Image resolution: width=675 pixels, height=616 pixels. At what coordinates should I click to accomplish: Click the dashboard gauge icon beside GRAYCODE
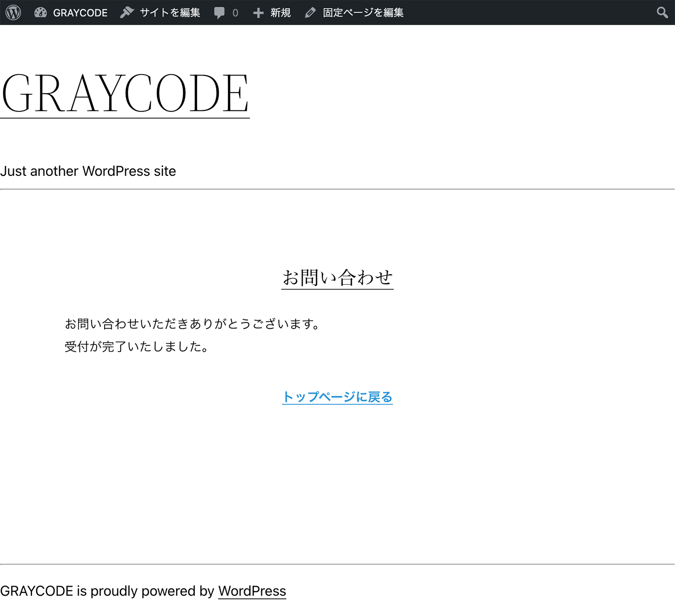(40, 13)
